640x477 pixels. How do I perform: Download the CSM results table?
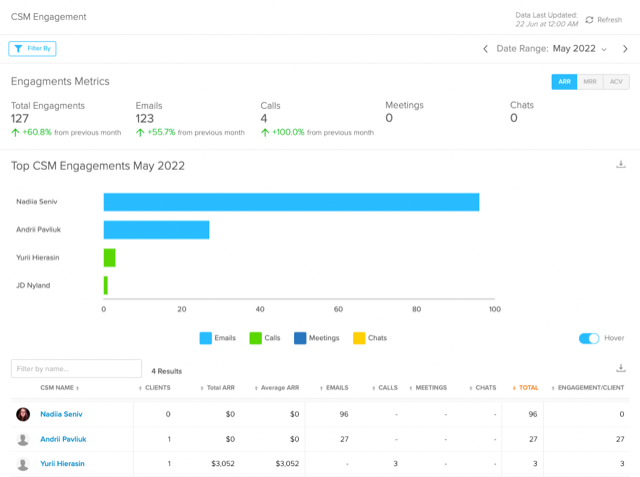pos(620,368)
